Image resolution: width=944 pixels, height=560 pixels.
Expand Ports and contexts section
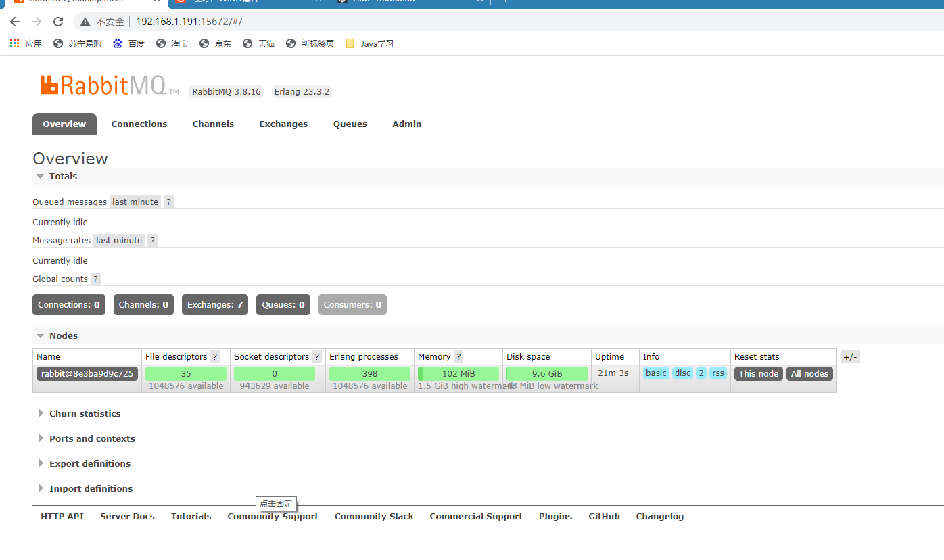point(87,438)
